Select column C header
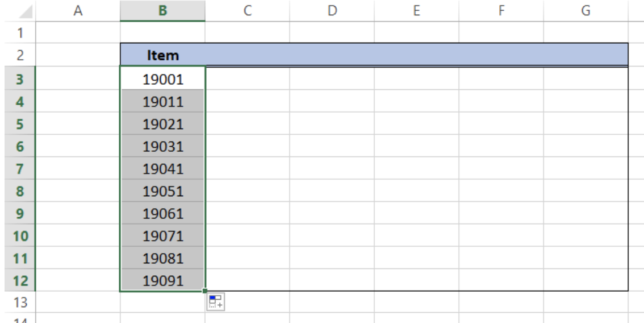 click(247, 11)
